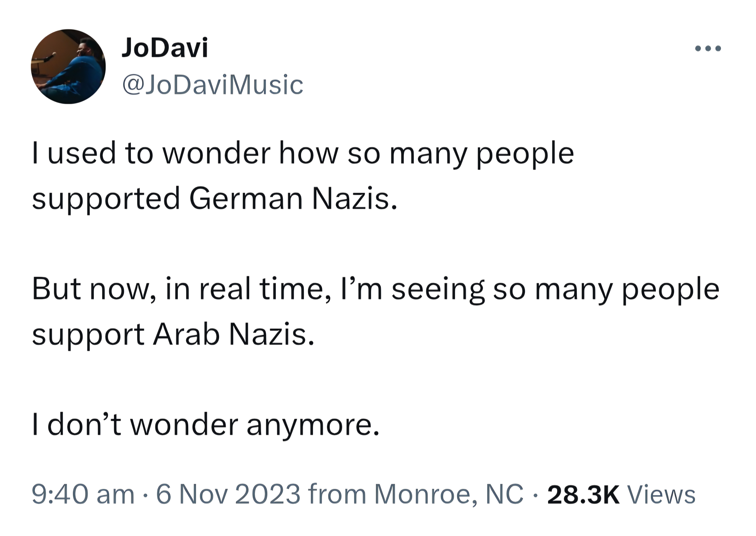Click the word "from" before Monroe
Viewport: 756px width, 536px height.
pos(337,494)
